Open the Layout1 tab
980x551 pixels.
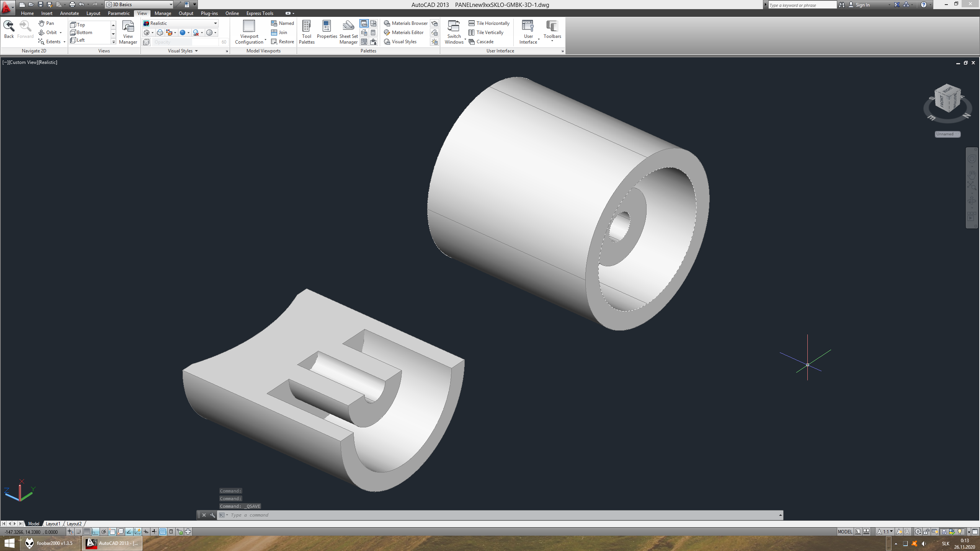pyautogui.click(x=53, y=523)
